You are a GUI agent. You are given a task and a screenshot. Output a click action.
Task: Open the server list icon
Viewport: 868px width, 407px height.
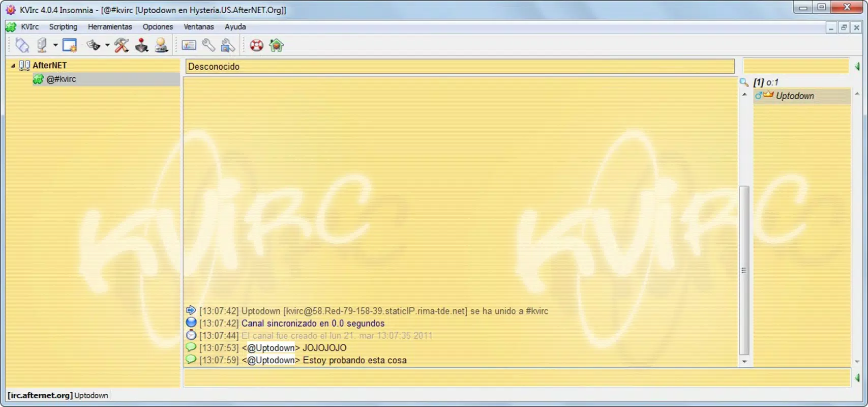tap(42, 45)
